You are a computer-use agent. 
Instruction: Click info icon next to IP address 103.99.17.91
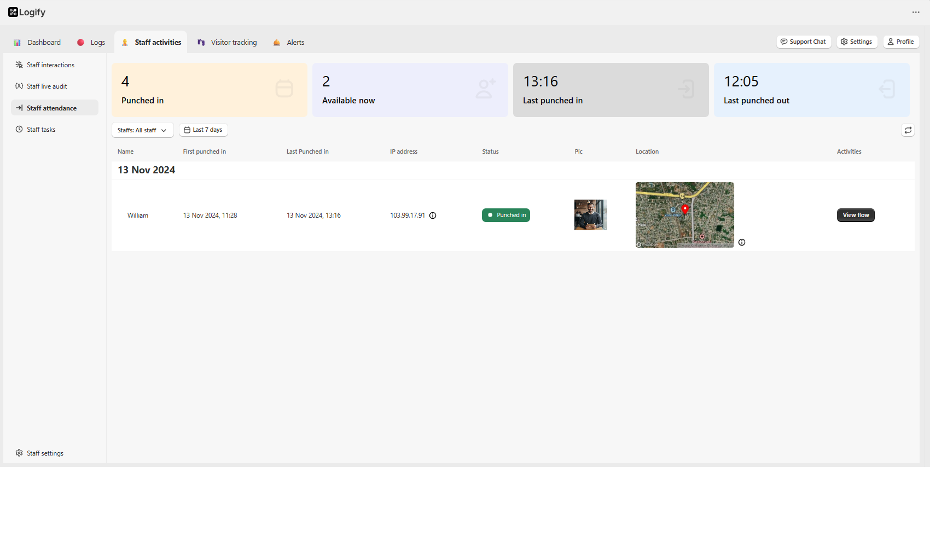[433, 215]
